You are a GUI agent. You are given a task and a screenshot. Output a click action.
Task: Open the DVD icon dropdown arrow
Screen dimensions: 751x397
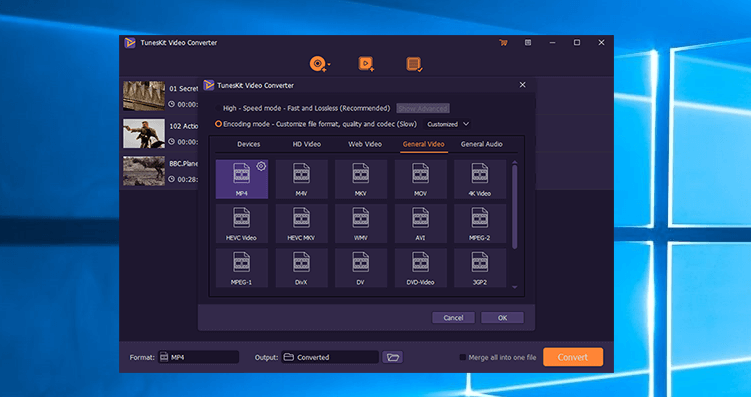(x=329, y=64)
